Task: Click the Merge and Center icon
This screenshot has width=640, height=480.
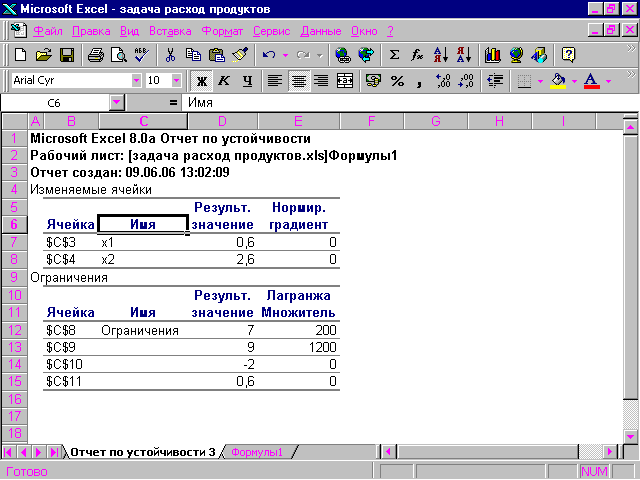Action: (x=345, y=80)
